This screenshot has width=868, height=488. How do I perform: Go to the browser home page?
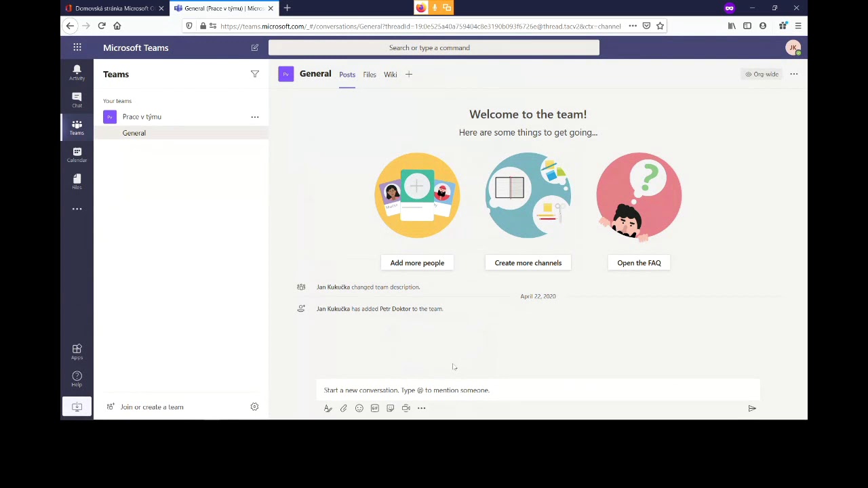117,26
